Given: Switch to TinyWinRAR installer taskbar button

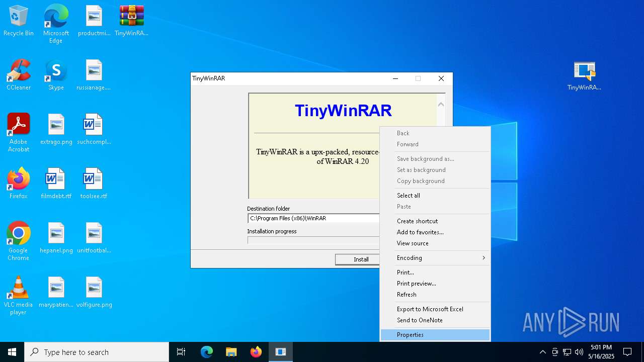Looking at the screenshot, I should (281, 352).
